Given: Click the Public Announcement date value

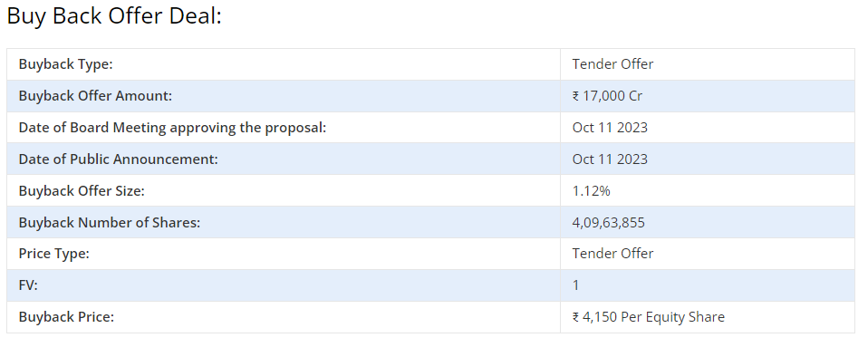Looking at the screenshot, I should 610,159.
